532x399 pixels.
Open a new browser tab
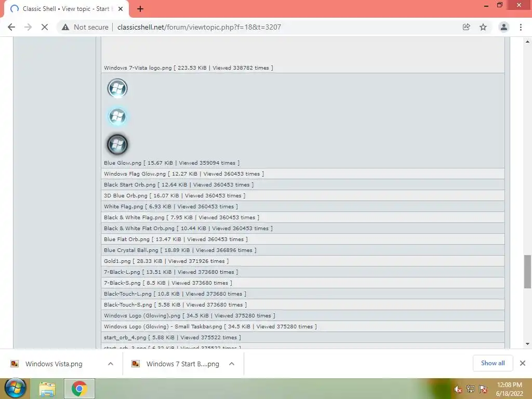coord(140,9)
